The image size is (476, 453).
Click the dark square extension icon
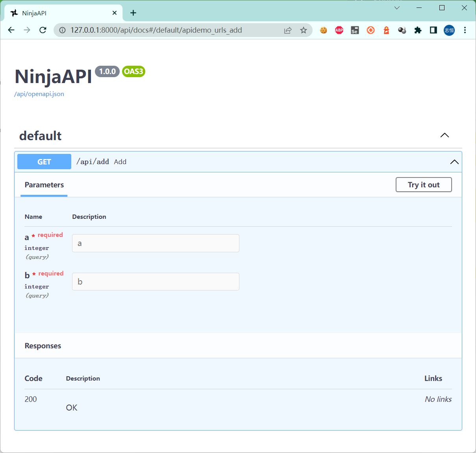pos(433,30)
